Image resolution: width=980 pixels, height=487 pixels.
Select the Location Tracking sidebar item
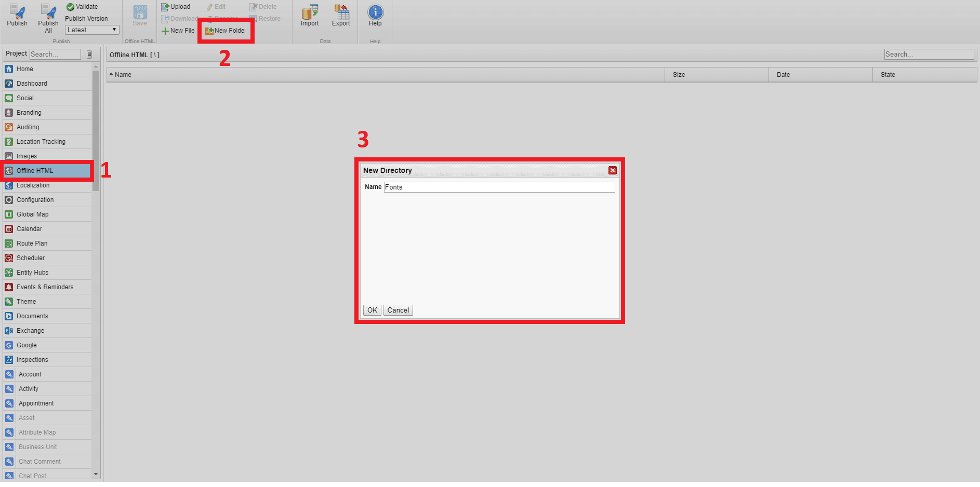[x=41, y=141]
